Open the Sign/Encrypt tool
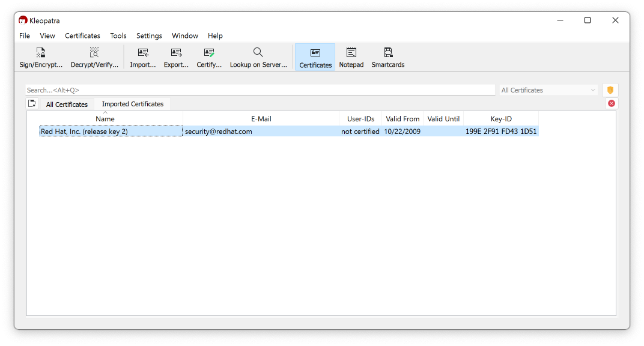This screenshot has width=644, height=346. (40, 57)
